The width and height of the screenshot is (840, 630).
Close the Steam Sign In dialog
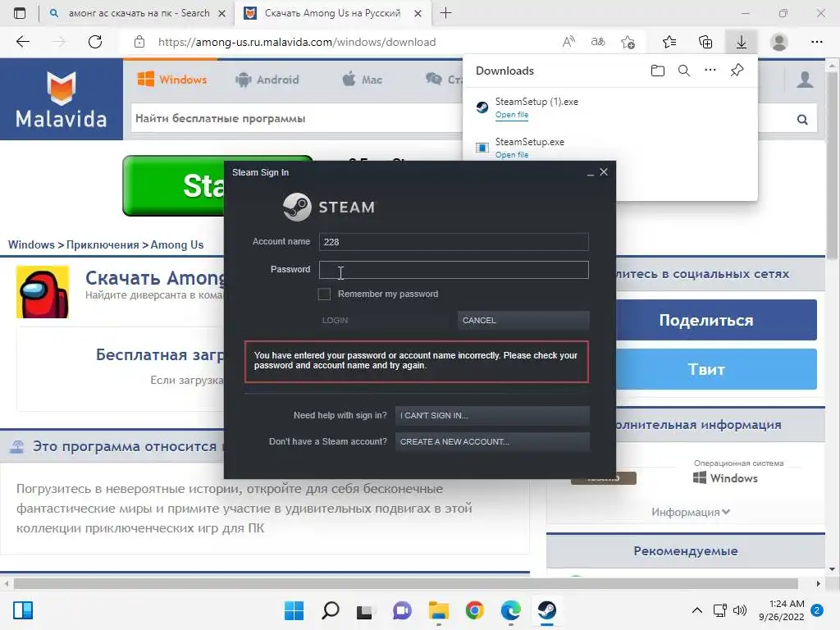click(604, 172)
